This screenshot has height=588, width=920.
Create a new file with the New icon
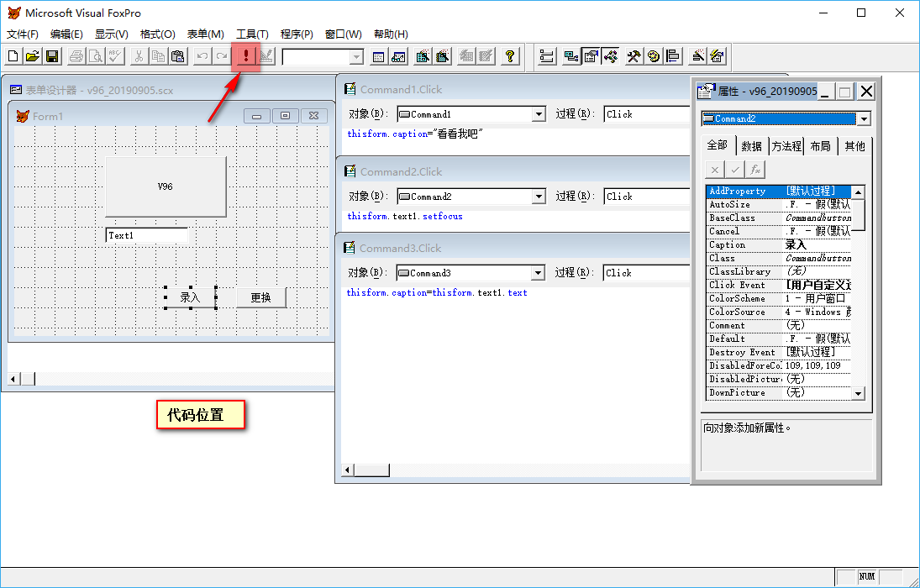click(x=13, y=56)
